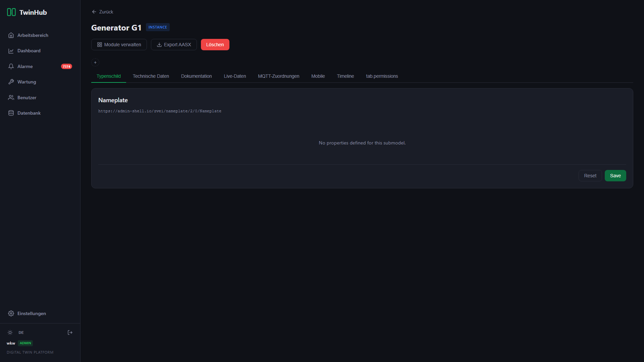Switch to the Mobile tab
The width and height of the screenshot is (644, 362).
click(x=318, y=76)
